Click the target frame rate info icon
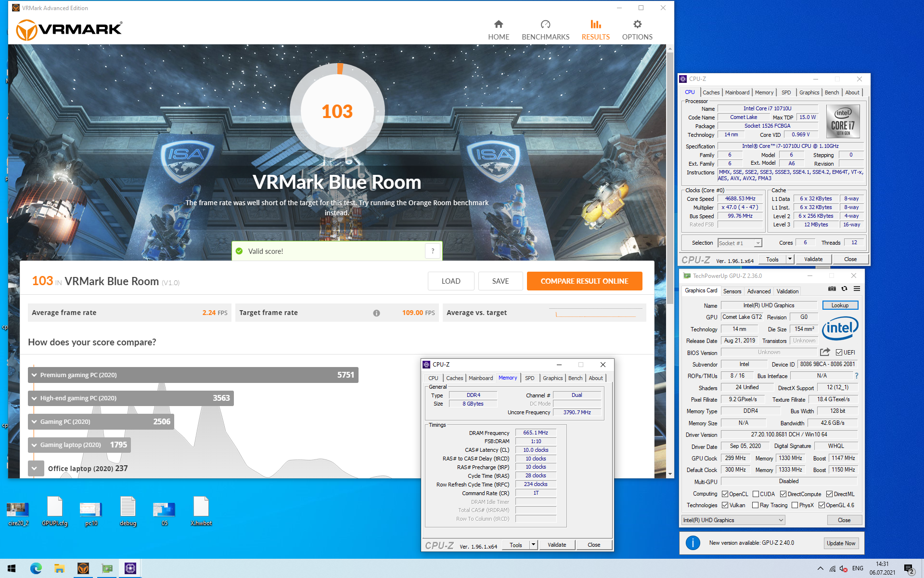The height and width of the screenshot is (578, 924). click(376, 313)
